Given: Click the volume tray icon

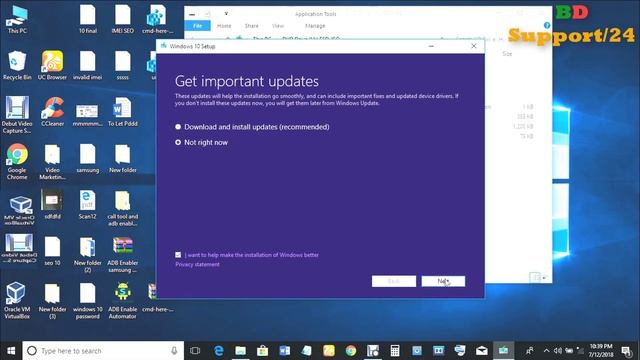Looking at the screenshot, I should coord(558,351).
